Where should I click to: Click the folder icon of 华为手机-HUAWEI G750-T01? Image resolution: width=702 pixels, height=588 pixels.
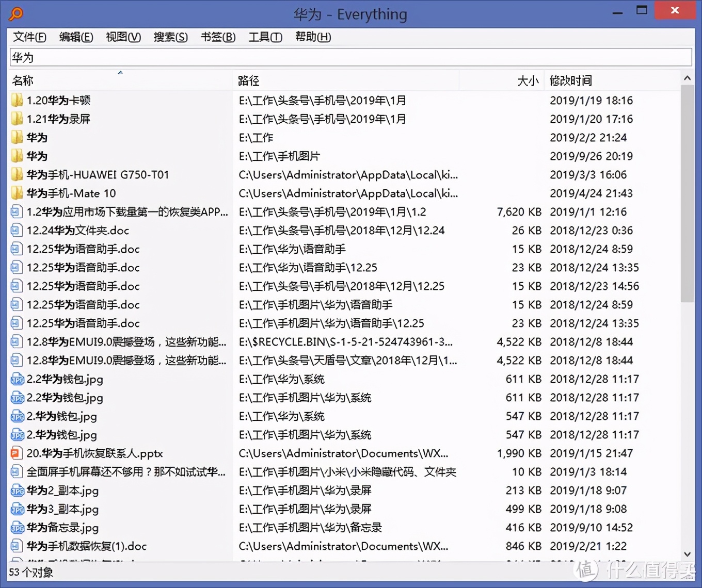pyautogui.click(x=17, y=174)
